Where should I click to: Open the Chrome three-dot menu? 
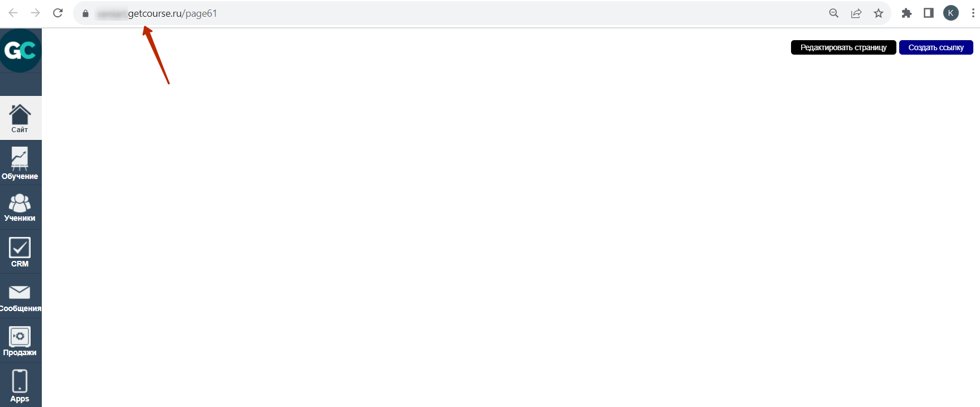(x=973, y=13)
